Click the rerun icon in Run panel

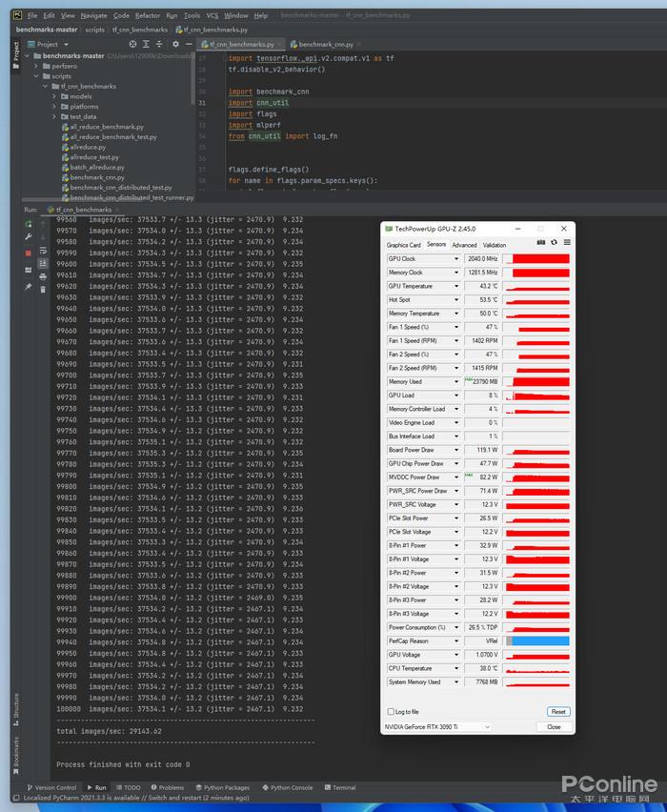click(x=29, y=224)
